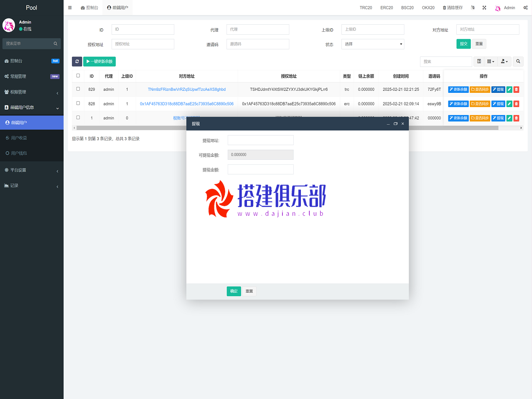Click the refresh table icon button
Image resolution: width=532 pixels, height=399 pixels.
(77, 61)
